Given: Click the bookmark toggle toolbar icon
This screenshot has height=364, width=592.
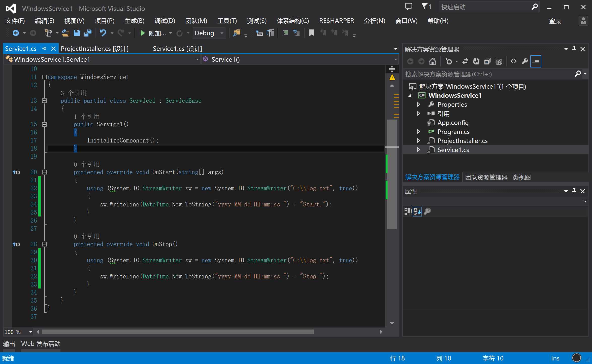Looking at the screenshot, I should coord(312,33).
